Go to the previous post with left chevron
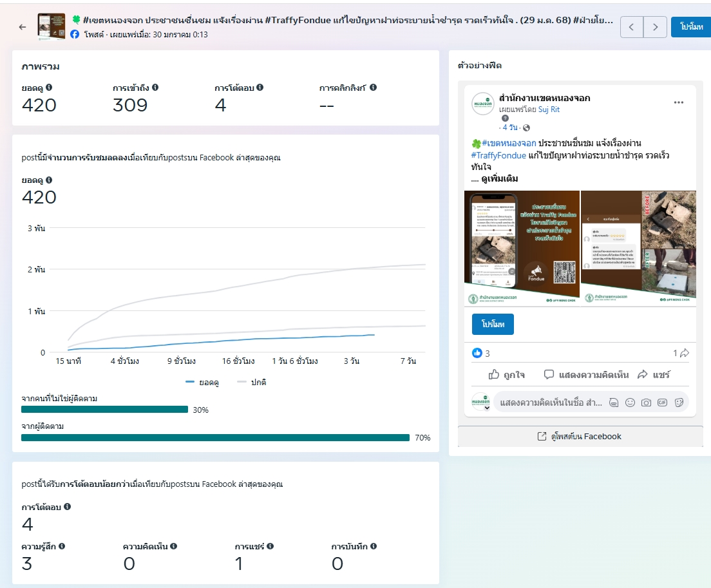Screen dimensions: 711x588 [x=632, y=27]
